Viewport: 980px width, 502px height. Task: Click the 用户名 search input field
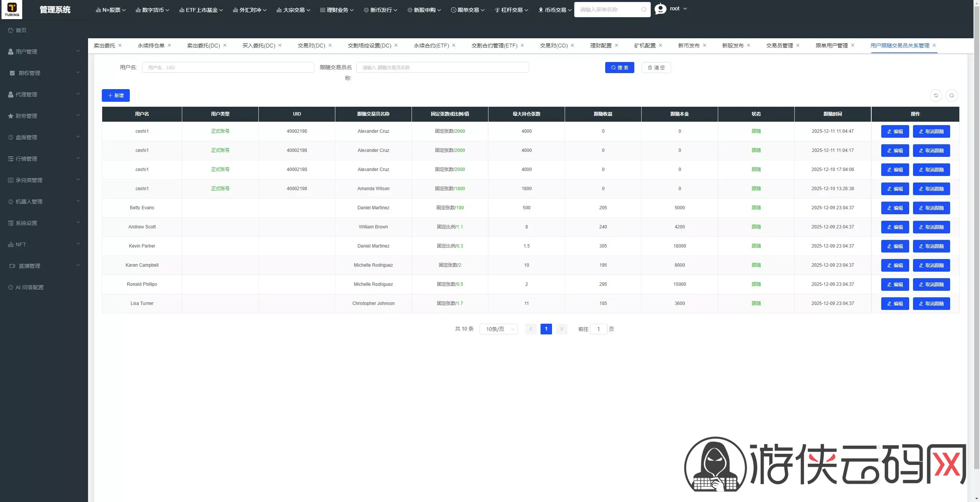click(x=228, y=67)
